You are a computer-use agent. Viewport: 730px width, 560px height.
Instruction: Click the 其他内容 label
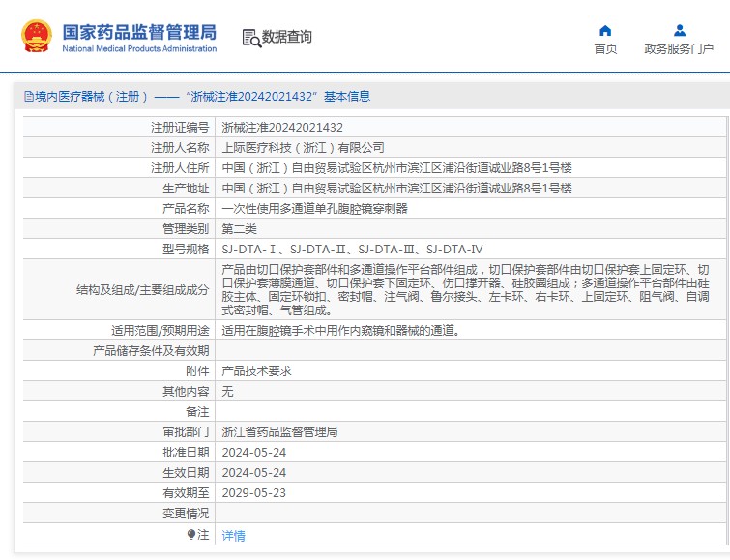(x=186, y=392)
